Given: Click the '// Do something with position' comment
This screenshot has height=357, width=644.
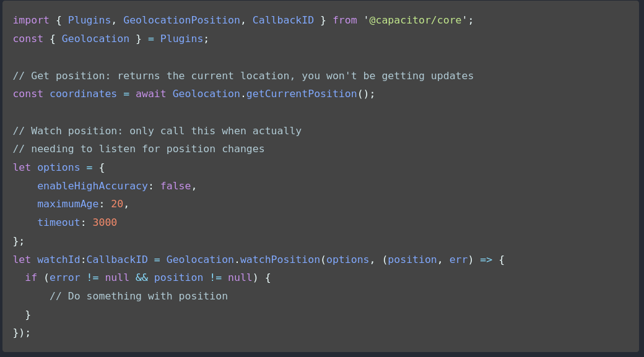Looking at the screenshot, I should [139, 296].
